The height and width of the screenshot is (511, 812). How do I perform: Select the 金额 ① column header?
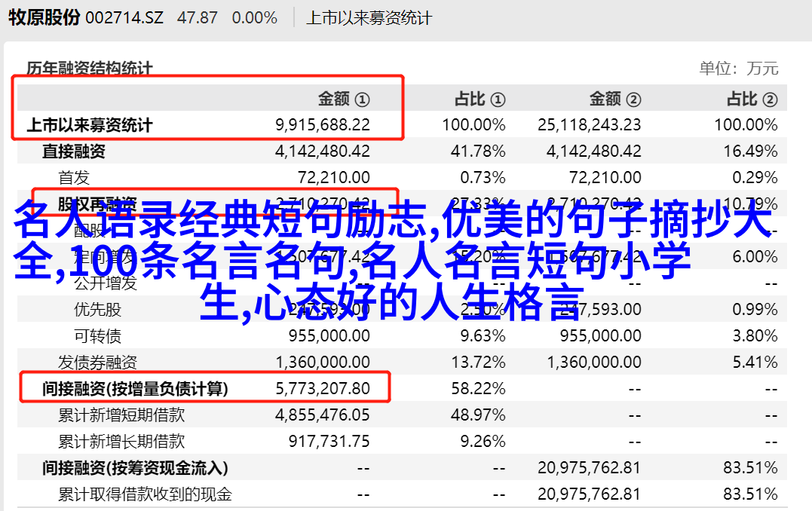[343, 99]
